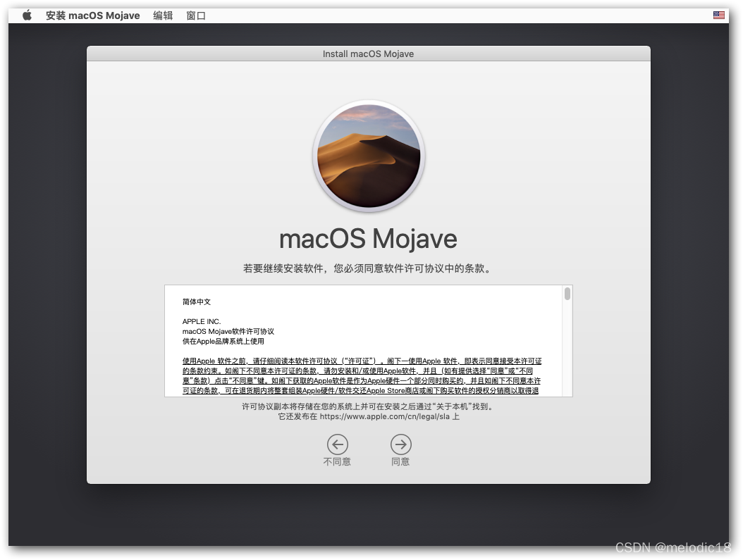Click the Install macOS Mojave title bar text
743x560 pixels.
tap(368, 54)
